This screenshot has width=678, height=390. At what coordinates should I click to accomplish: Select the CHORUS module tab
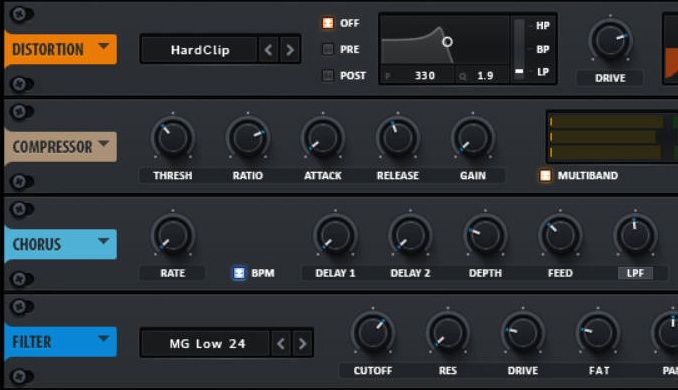61,244
